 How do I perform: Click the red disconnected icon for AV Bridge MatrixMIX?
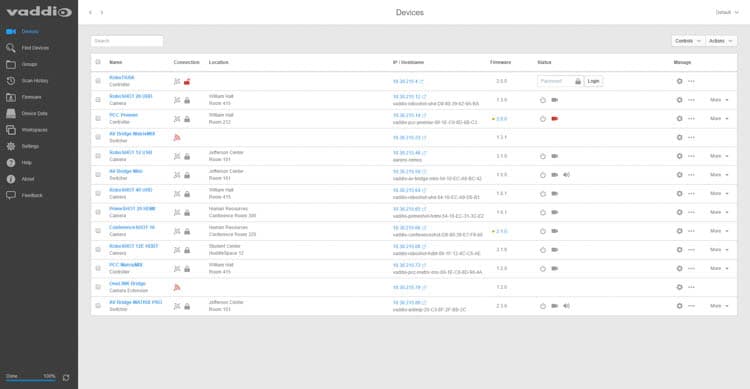pos(177,138)
